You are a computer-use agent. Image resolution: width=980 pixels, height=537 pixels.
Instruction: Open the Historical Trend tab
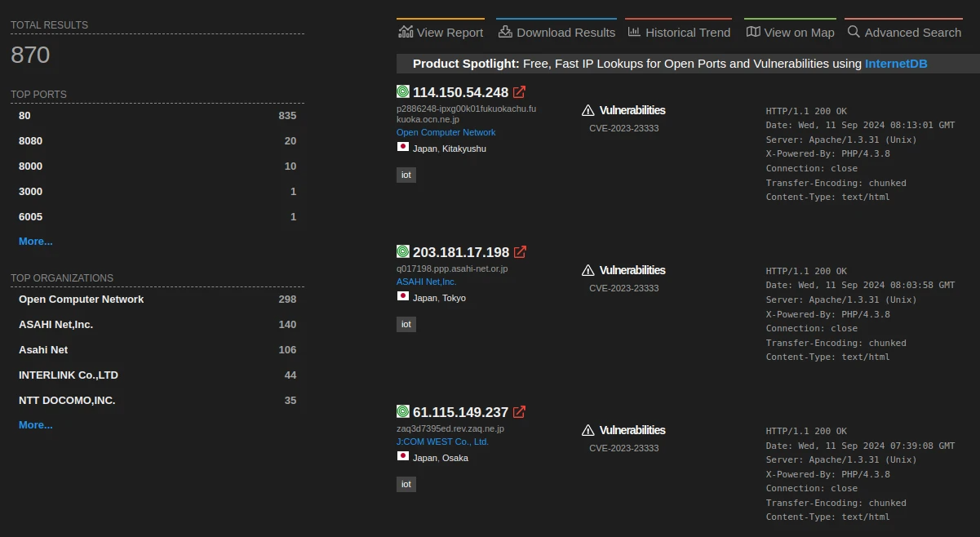pyautogui.click(x=679, y=32)
